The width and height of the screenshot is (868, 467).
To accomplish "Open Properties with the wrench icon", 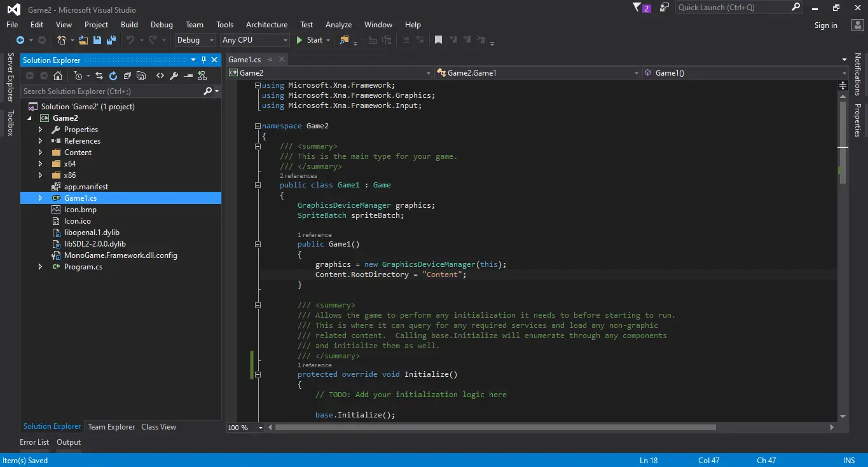I will pos(174,76).
